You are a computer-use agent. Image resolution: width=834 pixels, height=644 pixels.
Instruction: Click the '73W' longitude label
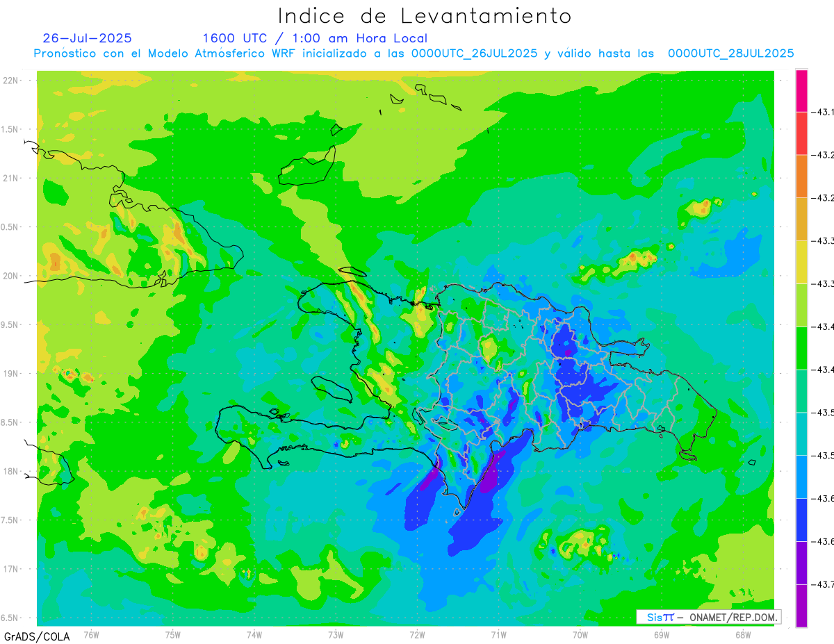[336, 634]
